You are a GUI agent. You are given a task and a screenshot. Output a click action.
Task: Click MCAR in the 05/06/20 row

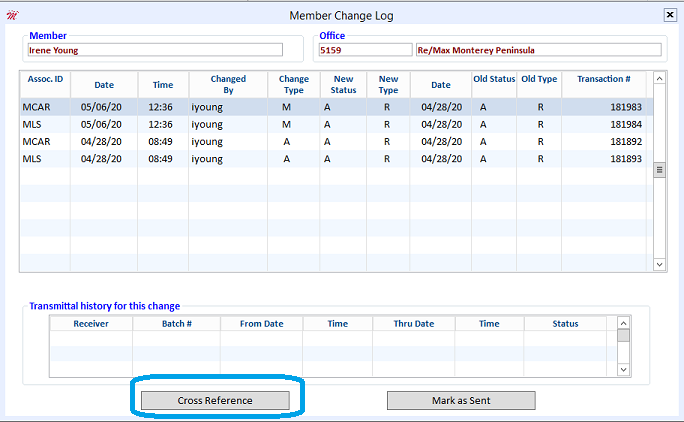(x=37, y=107)
